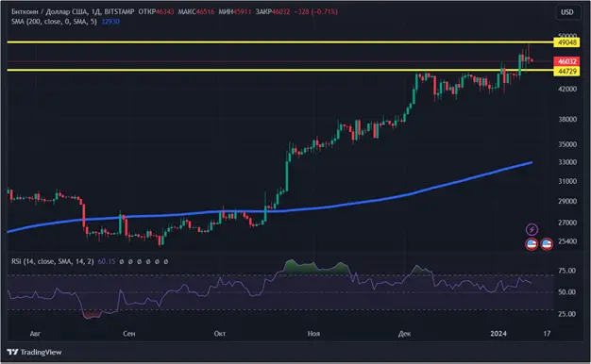Click the 42000 price axis label
Screen dimensions: 591x364
567,89
